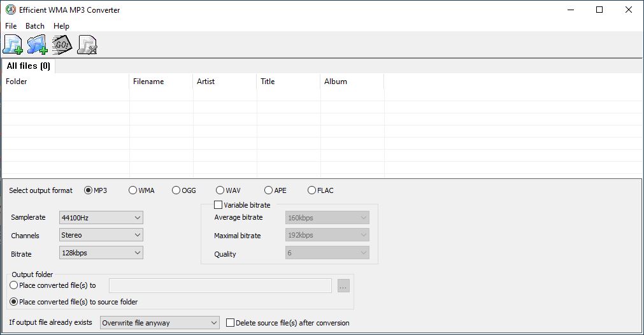The image size is (644, 335).
Task: Open the Quality dropdown
Action: point(327,252)
